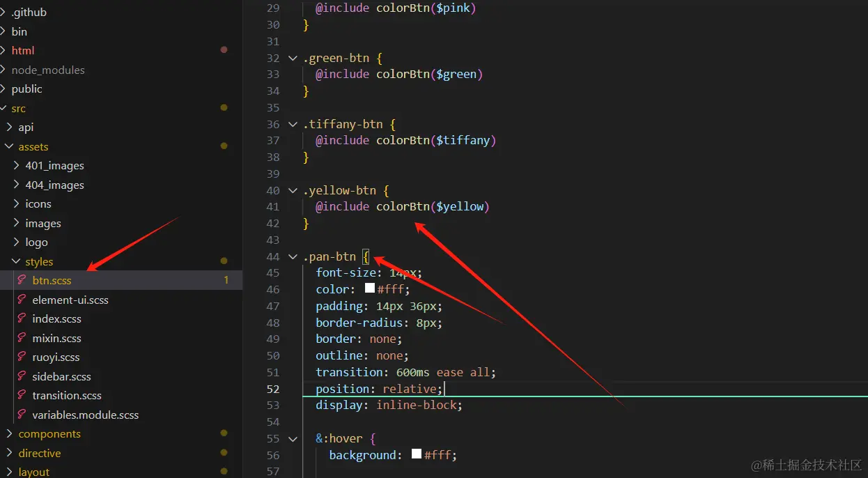
Task: Click line number 44 in the gutter
Action: click(273, 256)
